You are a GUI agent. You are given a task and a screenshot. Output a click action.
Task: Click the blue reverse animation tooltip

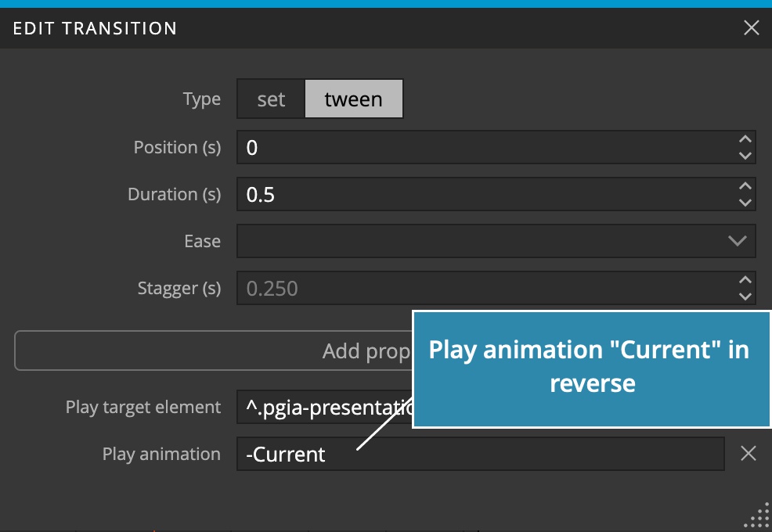(592, 369)
